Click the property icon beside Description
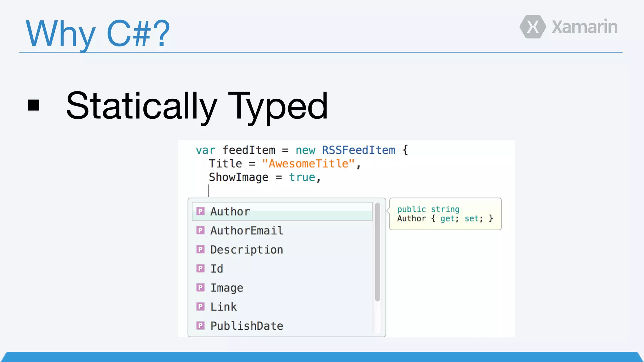644x362 pixels. coord(201,250)
